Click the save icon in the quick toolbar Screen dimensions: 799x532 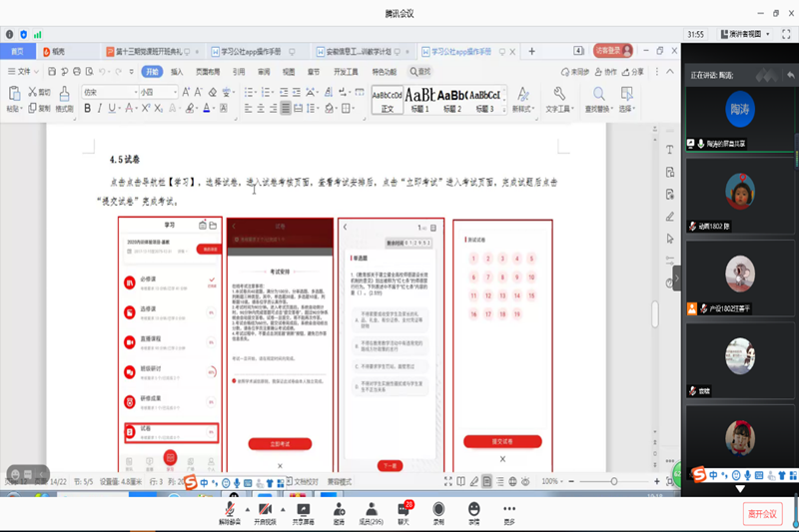pyautogui.click(x=52, y=72)
